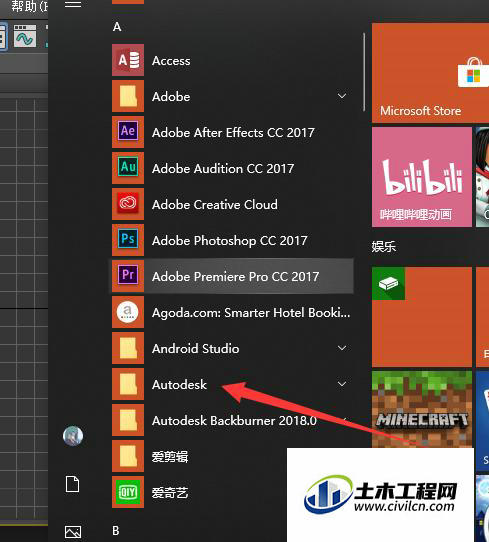Open the Agoda app icon
This screenshot has width=489, height=542.
[x=128, y=312]
